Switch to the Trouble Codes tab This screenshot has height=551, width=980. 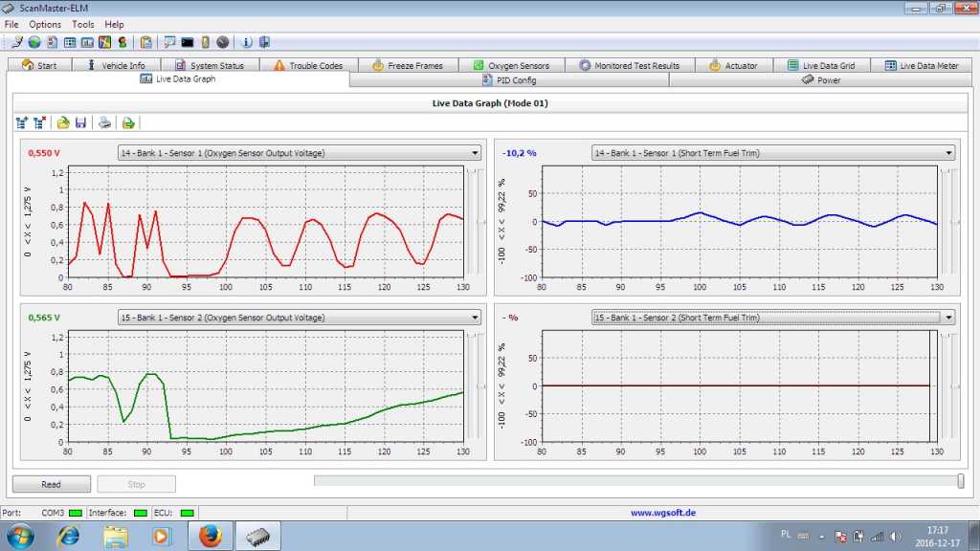(307, 65)
